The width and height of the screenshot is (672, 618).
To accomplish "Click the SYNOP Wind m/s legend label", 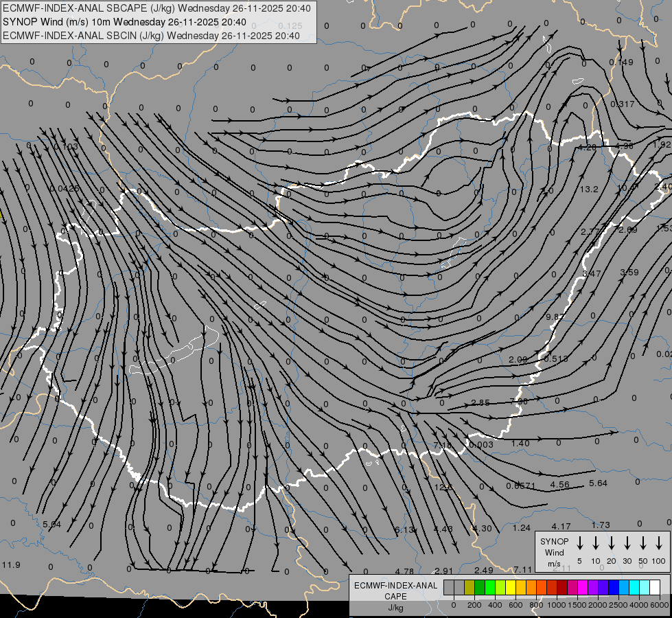I will [x=554, y=552].
